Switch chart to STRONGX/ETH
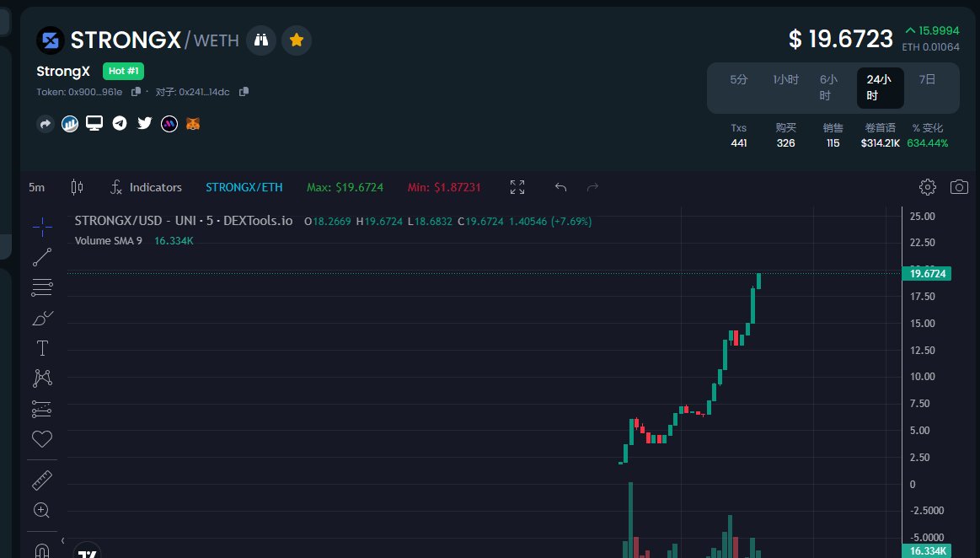Image resolution: width=980 pixels, height=558 pixels. (x=244, y=187)
